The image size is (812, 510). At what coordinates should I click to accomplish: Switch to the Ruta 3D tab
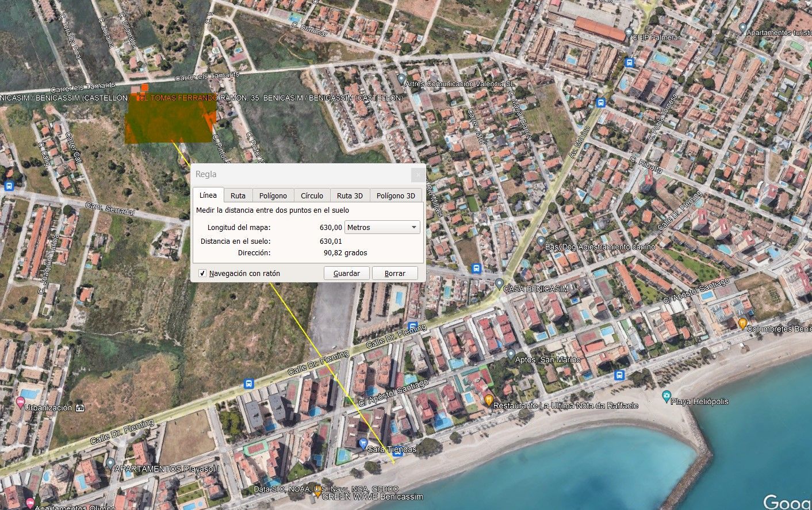pyautogui.click(x=350, y=195)
